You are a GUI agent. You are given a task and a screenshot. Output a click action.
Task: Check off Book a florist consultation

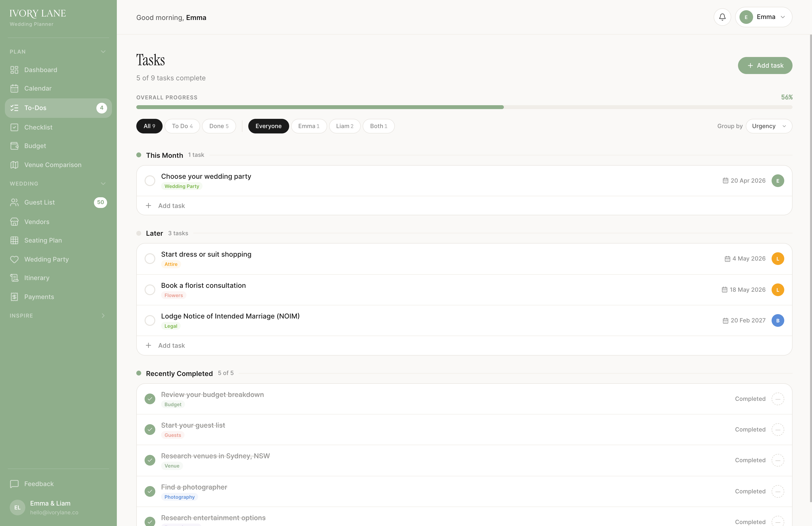click(x=150, y=290)
